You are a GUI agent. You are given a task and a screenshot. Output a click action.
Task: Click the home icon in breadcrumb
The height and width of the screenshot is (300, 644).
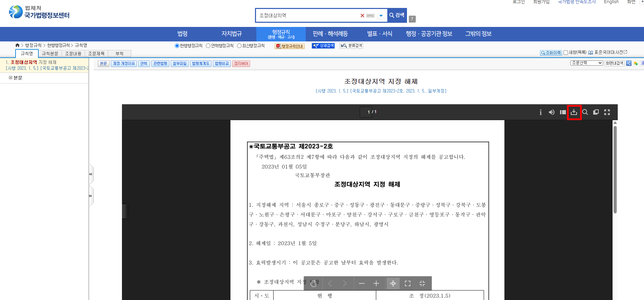(x=17, y=45)
